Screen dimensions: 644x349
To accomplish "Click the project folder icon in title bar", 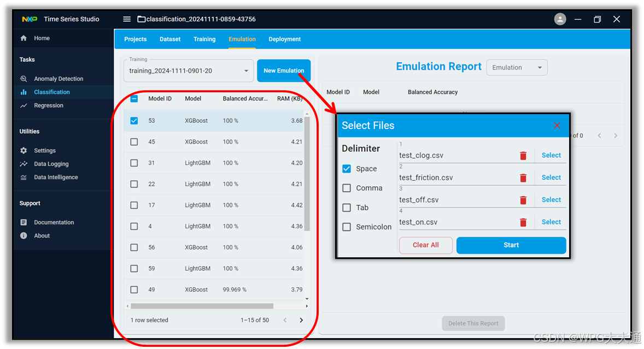I will pos(141,19).
